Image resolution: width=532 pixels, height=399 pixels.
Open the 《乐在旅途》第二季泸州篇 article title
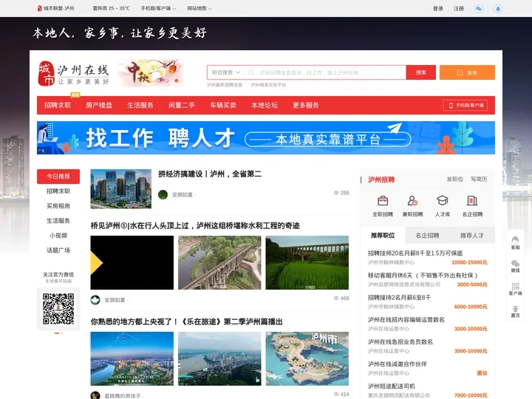187,321
